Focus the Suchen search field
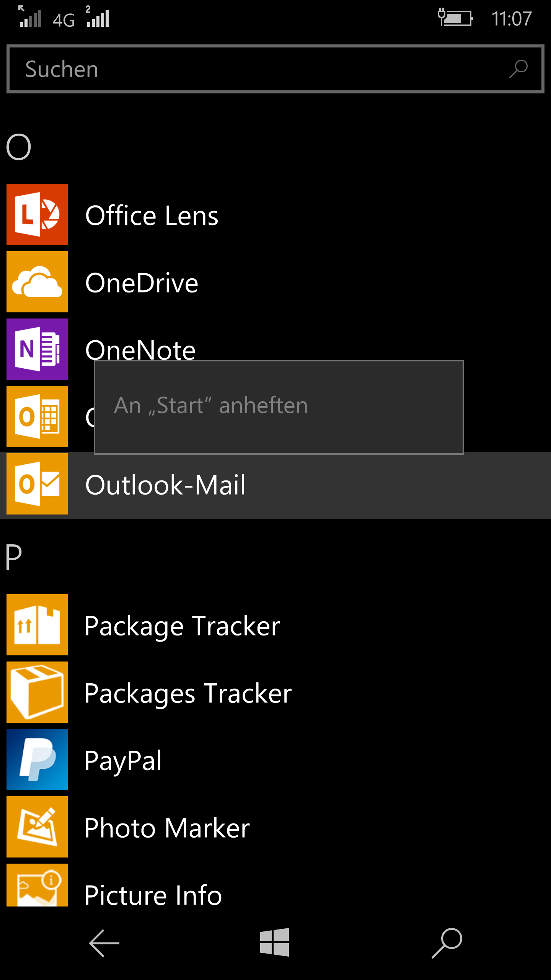Viewport: 551px width, 980px height. [x=275, y=69]
